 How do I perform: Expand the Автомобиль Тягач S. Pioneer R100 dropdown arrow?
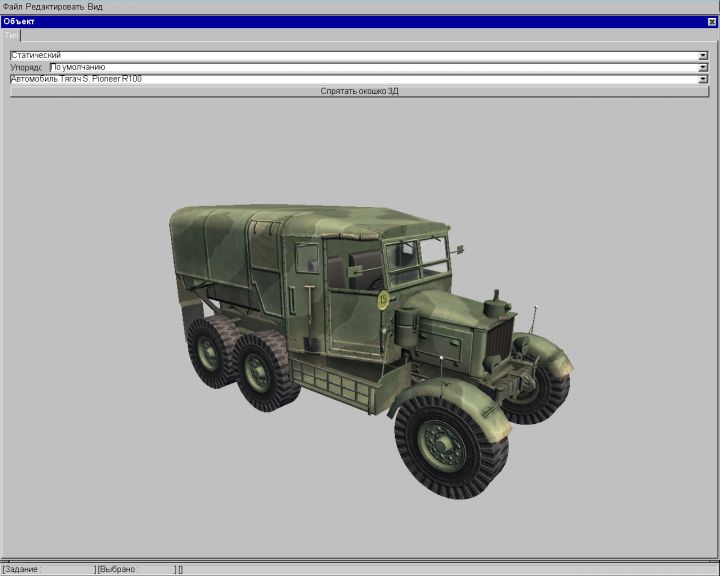click(x=704, y=78)
